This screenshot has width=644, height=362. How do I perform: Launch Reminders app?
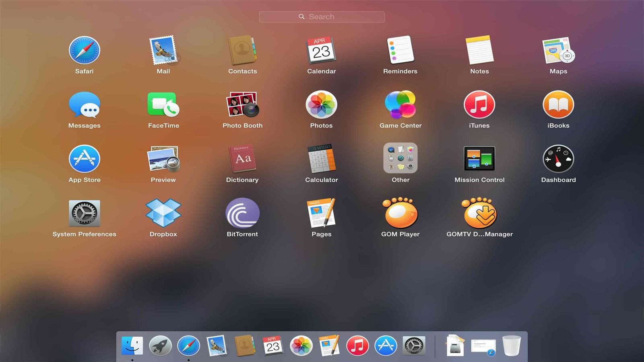[x=400, y=50]
